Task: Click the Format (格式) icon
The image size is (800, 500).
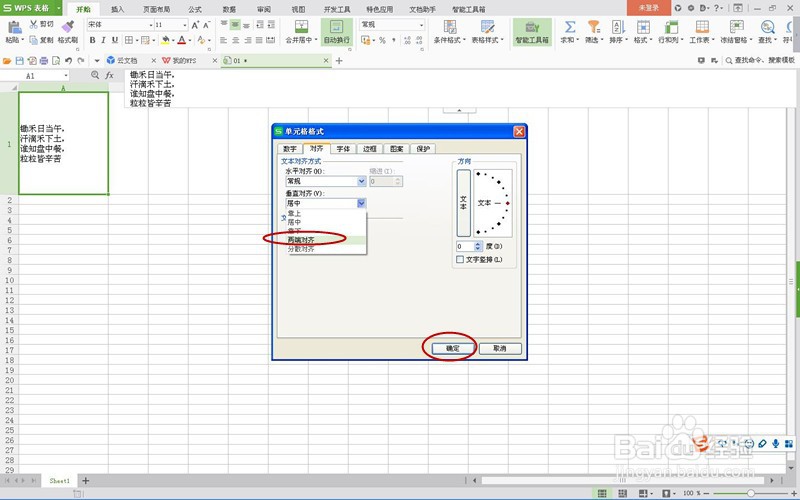Action: coord(643,27)
